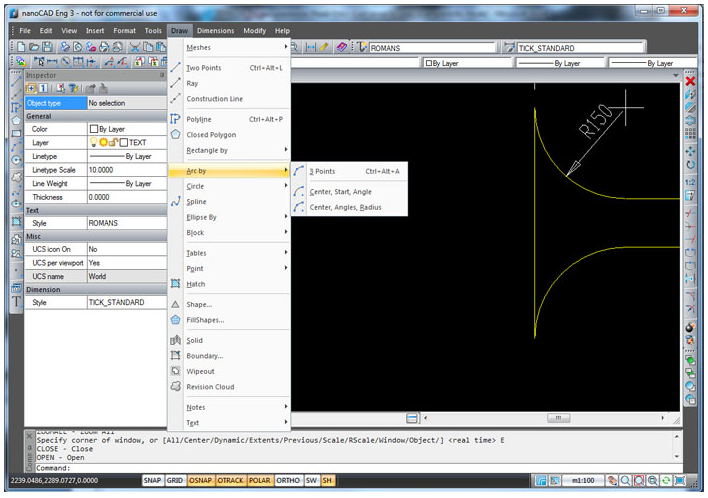Click the Save diskette icon

pos(47,47)
